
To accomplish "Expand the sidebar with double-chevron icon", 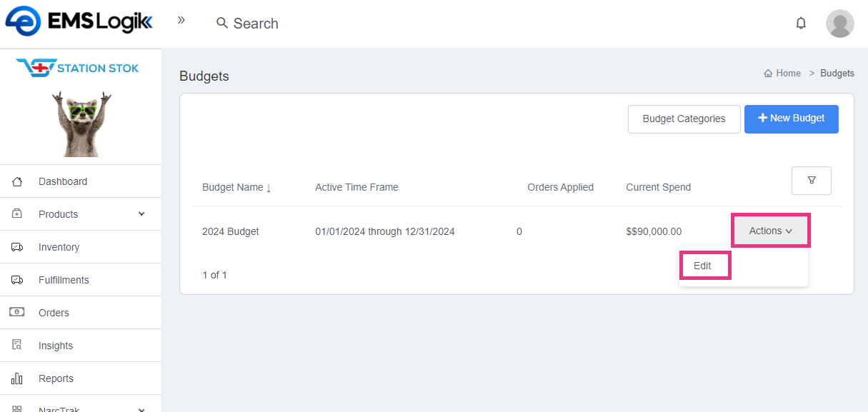I will click(181, 20).
